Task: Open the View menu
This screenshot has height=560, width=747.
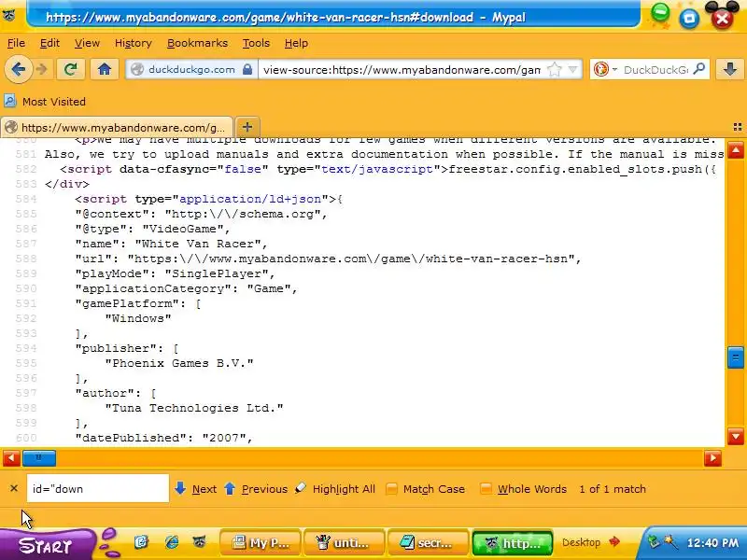Action: pyautogui.click(x=87, y=43)
